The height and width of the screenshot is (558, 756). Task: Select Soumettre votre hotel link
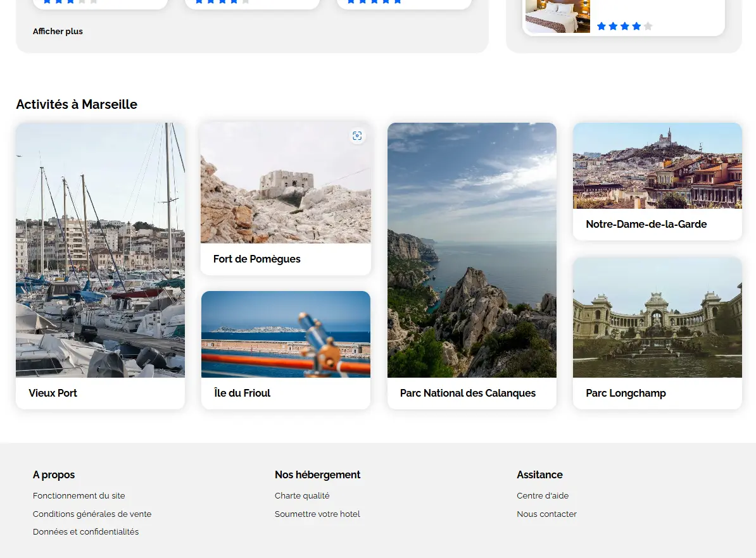[317, 514]
